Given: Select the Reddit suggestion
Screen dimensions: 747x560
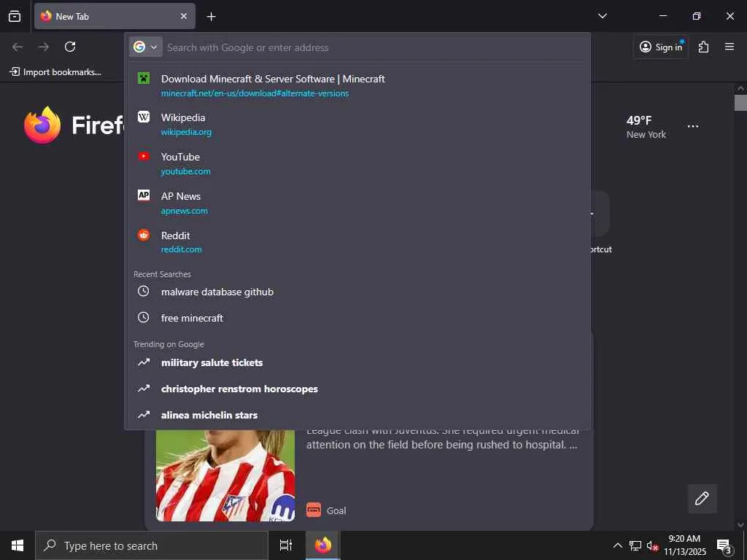Looking at the screenshot, I should click(357, 242).
